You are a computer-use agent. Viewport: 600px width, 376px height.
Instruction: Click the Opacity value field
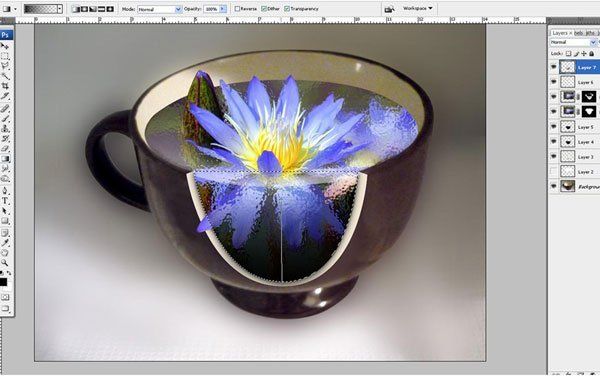point(212,9)
